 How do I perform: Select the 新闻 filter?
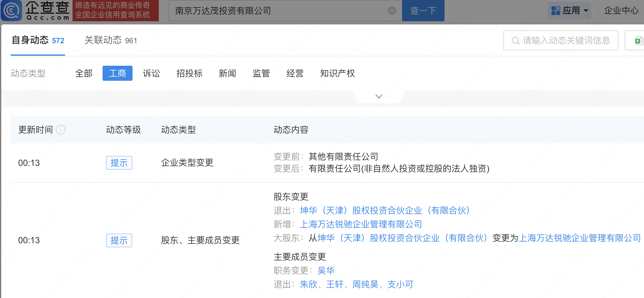[x=228, y=73]
